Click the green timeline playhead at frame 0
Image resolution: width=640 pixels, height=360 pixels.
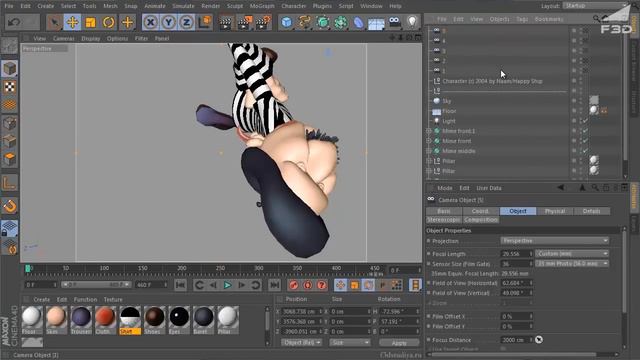coord(28,268)
